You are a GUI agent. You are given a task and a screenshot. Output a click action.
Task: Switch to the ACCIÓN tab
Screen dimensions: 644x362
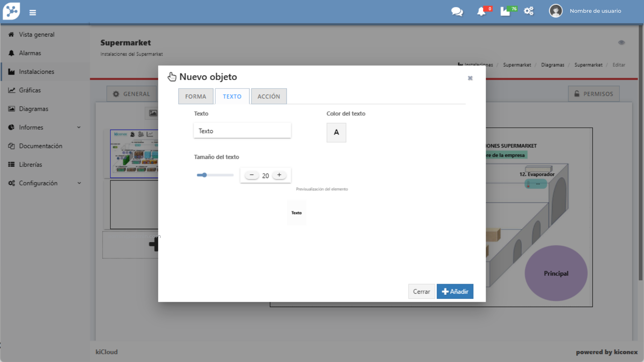click(x=269, y=97)
